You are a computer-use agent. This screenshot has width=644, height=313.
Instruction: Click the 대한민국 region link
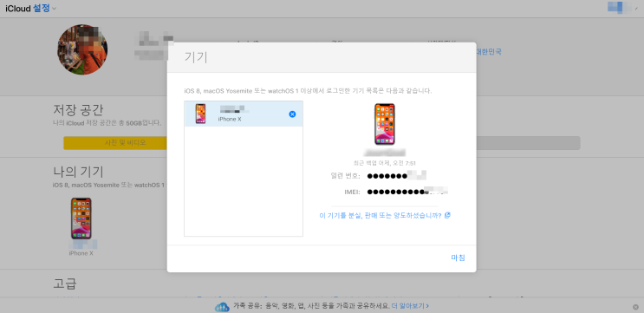pos(489,52)
